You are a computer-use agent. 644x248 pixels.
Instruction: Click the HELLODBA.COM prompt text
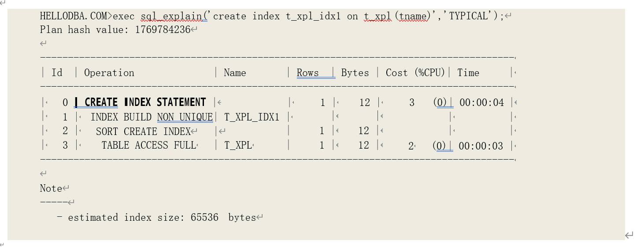[73, 16]
